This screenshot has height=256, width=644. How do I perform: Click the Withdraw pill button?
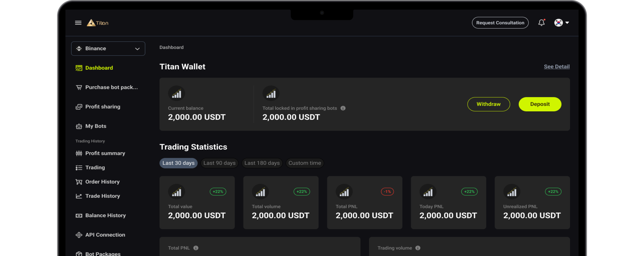coord(489,104)
